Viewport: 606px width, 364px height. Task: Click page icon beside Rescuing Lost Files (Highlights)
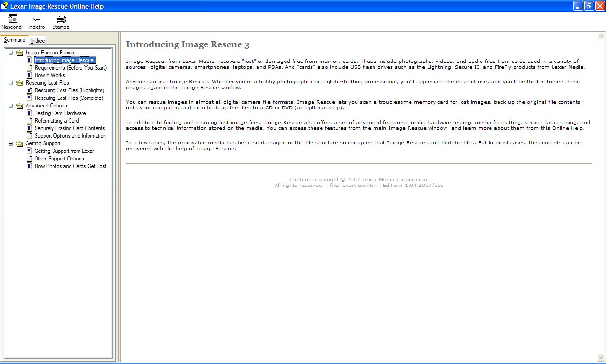click(29, 90)
